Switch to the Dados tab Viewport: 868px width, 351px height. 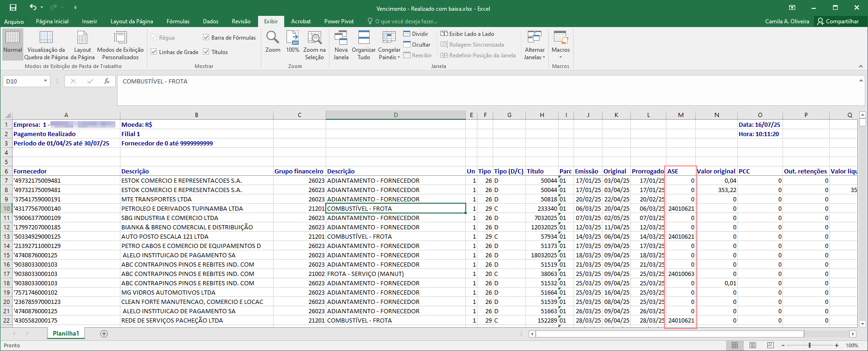pyautogui.click(x=210, y=21)
